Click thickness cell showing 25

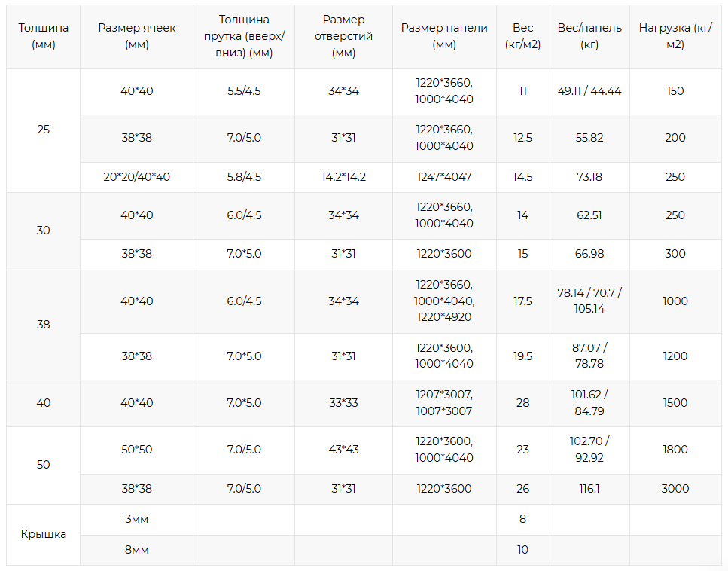click(x=43, y=130)
